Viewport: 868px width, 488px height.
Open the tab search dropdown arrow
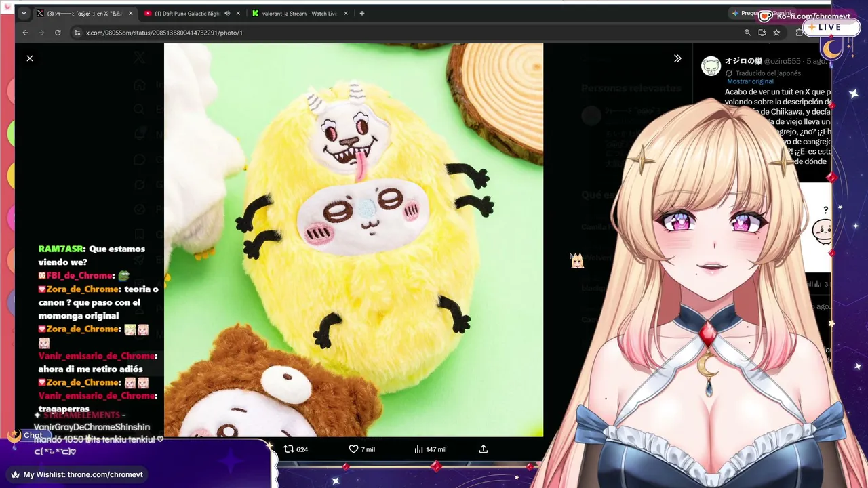(24, 13)
